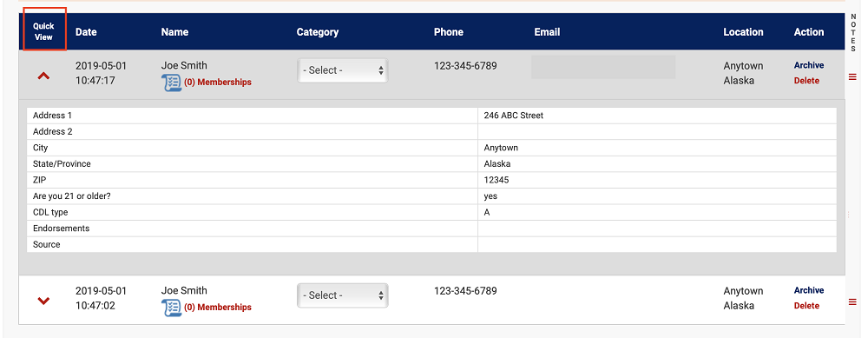Click the Name column header
Viewport: 868px width, 338px height.
click(174, 32)
